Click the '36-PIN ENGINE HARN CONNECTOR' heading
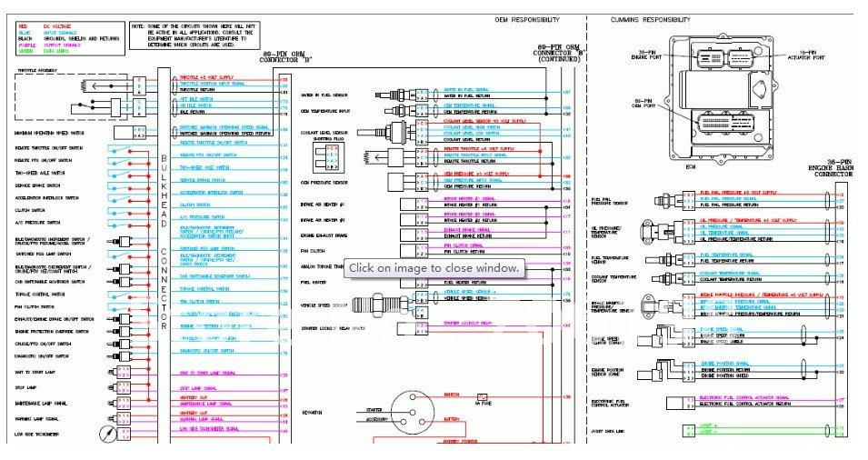 pyautogui.click(x=831, y=167)
